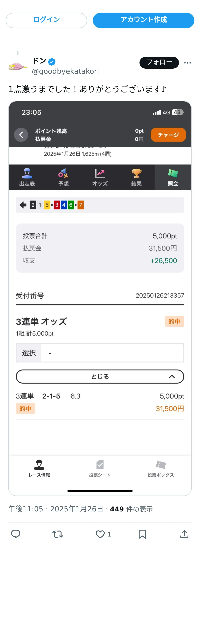Click the reply speech bubble icon
The width and height of the screenshot is (200, 644).
16,534
